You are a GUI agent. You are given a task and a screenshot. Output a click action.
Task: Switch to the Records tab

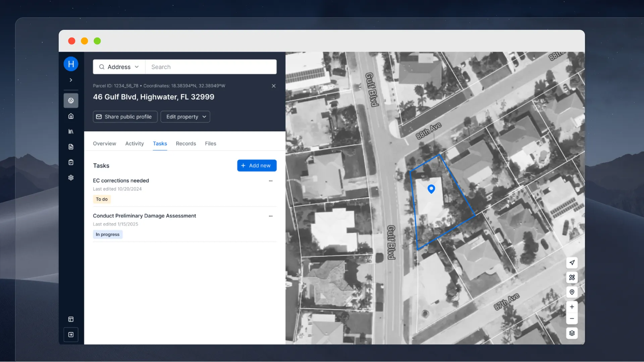[x=186, y=143]
